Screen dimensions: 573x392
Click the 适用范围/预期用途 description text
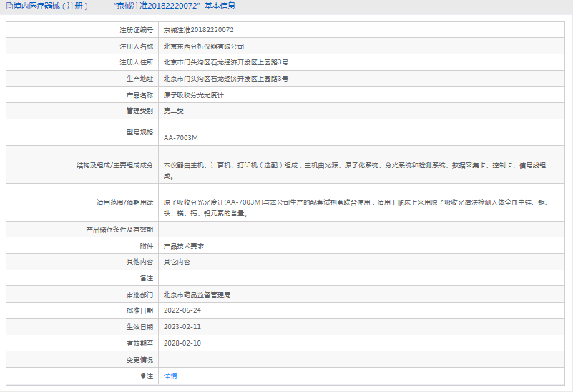coord(356,207)
